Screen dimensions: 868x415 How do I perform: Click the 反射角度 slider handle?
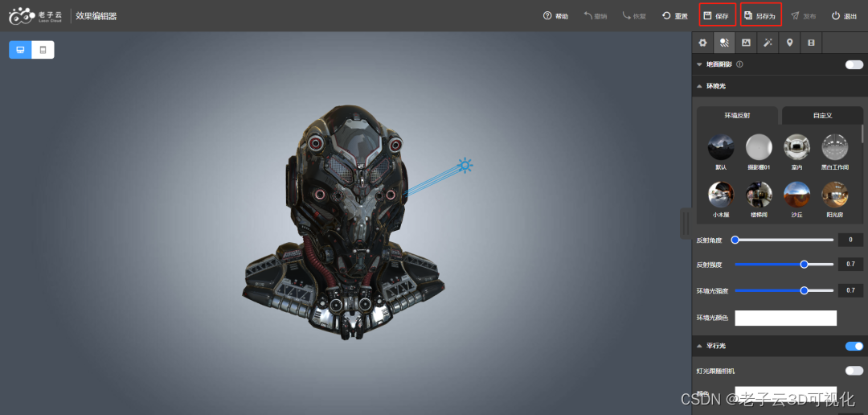735,240
